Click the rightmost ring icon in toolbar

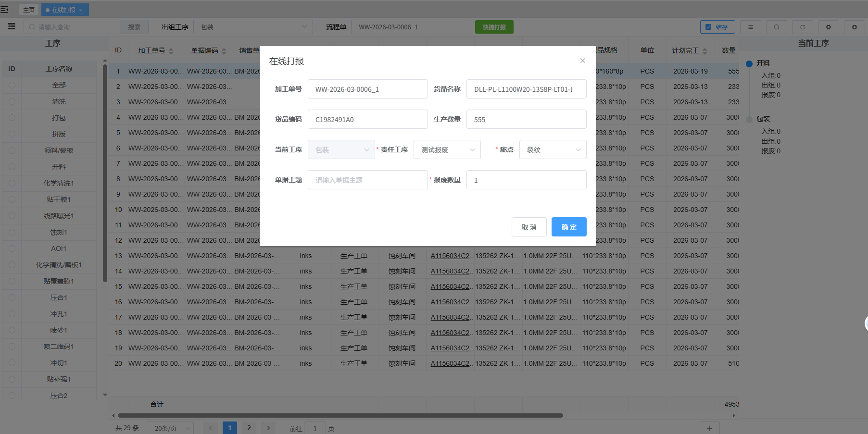[x=854, y=27]
